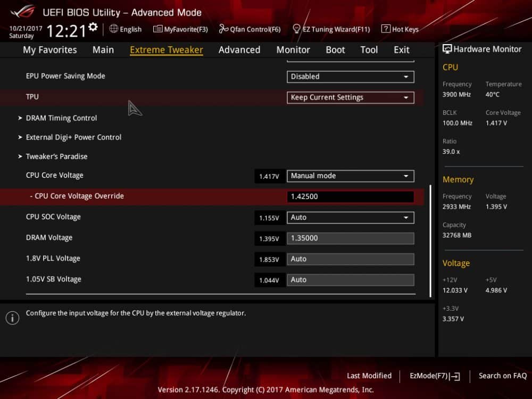Open the Tool tab
This screenshot has width=532, height=399.
pos(369,50)
